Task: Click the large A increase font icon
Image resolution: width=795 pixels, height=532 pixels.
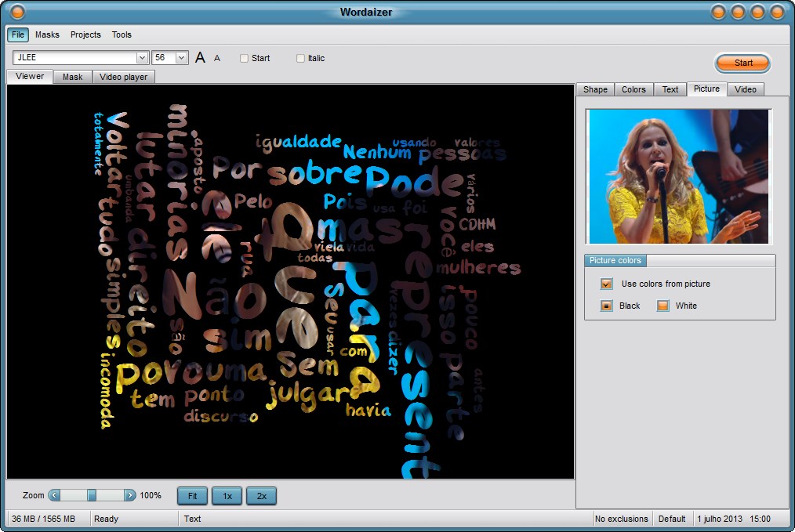Action: 200,58
